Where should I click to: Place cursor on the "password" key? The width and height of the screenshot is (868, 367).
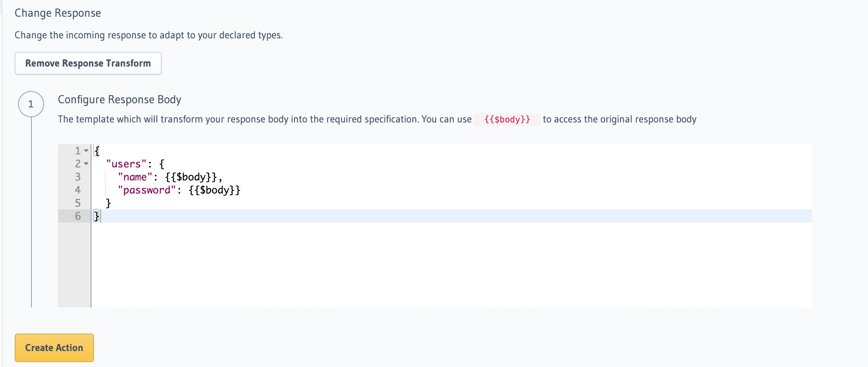pyautogui.click(x=147, y=190)
